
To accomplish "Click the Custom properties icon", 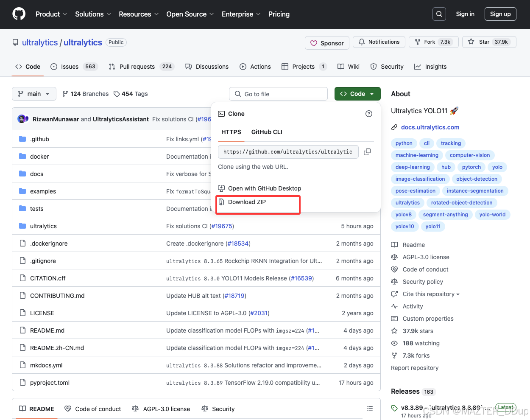I will click(x=394, y=319).
